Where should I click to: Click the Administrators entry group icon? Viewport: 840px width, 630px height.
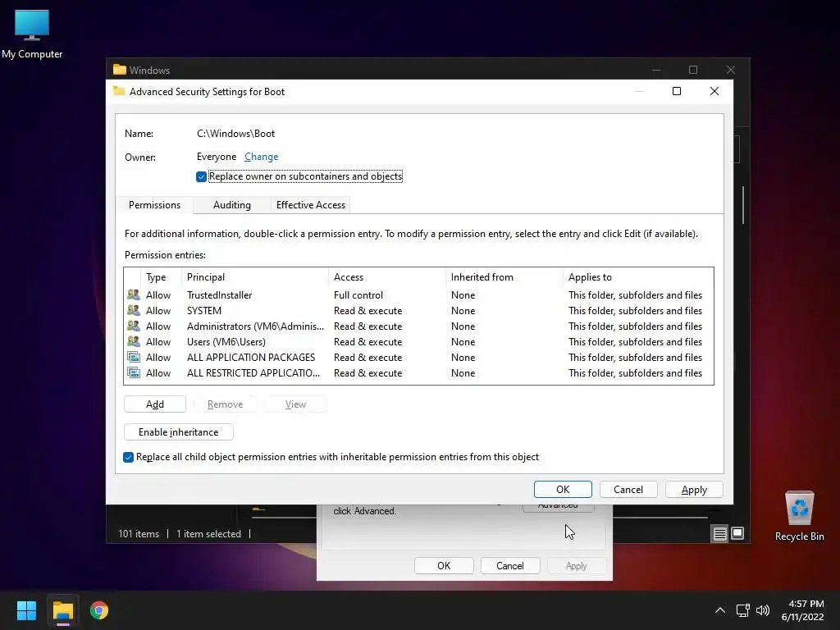[134, 326]
